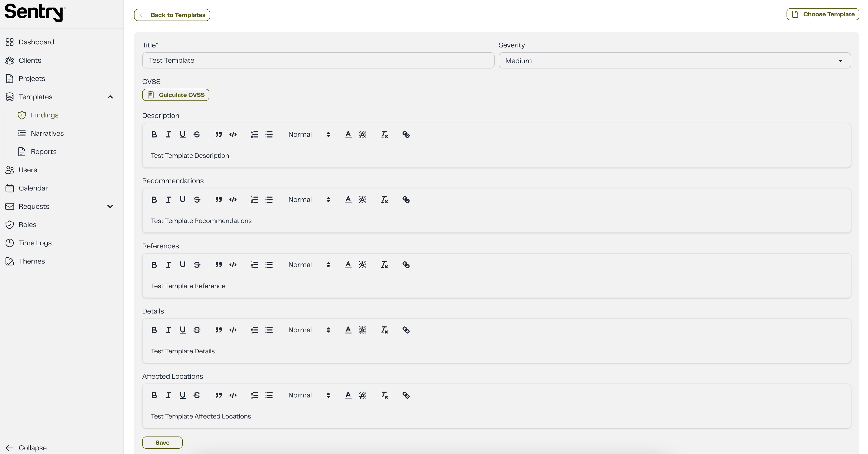Toggle underline in the Details editor

pyautogui.click(x=183, y=330)
